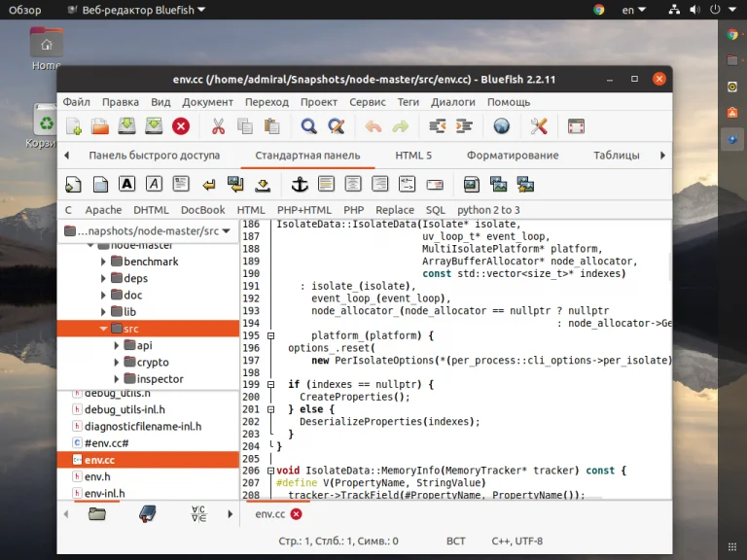Image resolution: width=747 pixels, height=560 pixels.
Task: Open preferences with the tools icon
Action: pos(539,126)
